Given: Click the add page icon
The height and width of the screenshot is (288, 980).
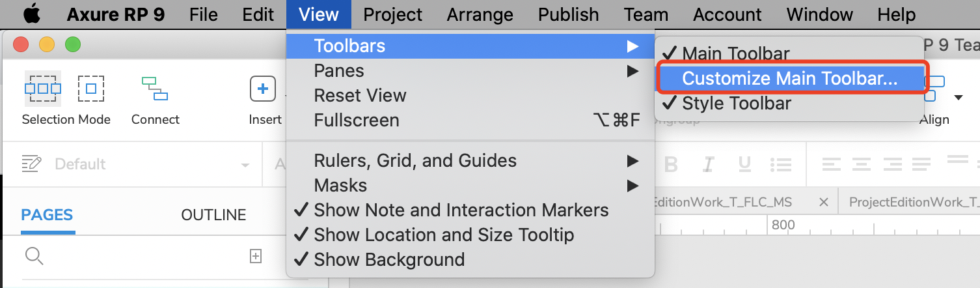Looking at the screenshot, I should tap(256, 256).
